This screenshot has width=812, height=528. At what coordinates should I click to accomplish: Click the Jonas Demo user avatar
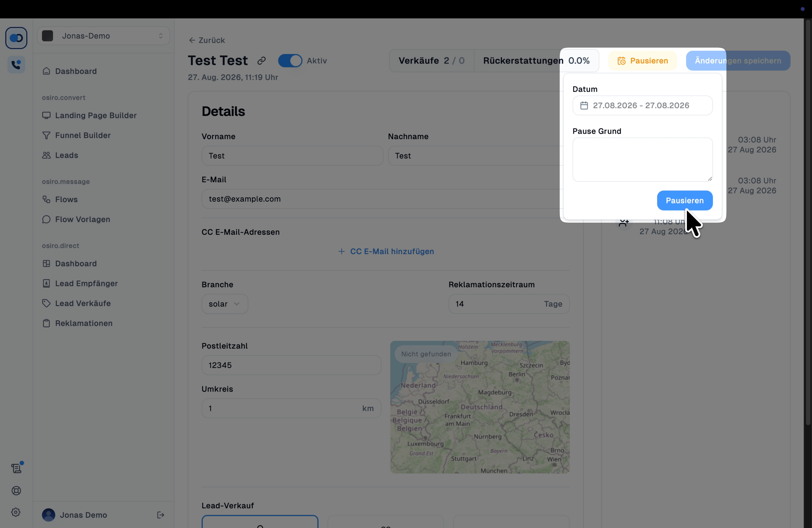point(48,515)
